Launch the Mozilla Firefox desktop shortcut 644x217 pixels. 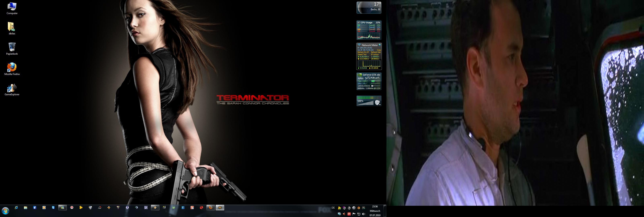tap(12, 69)
